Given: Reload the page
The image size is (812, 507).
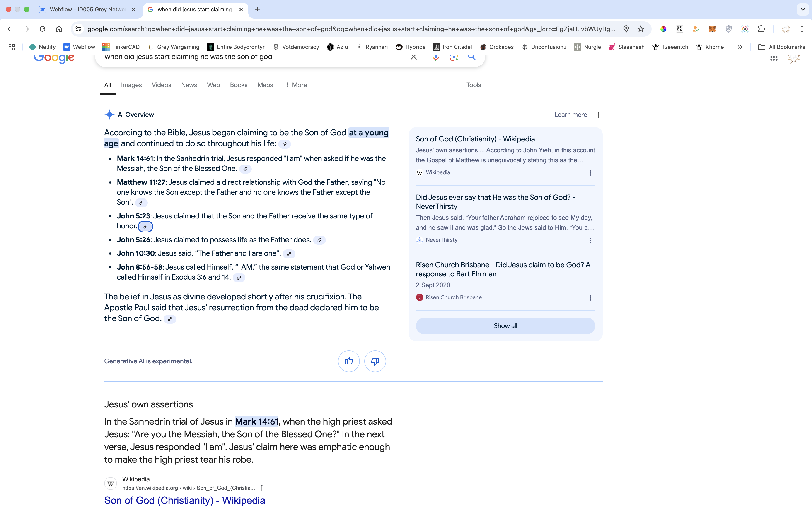Looking at the screenshot, I should [x=43, y=29].
